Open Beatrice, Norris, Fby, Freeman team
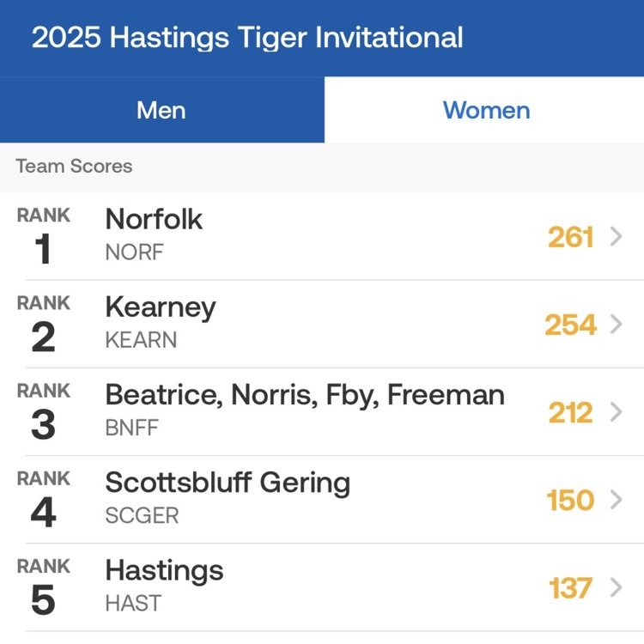Viewport: 644px width, 644px height. pos(305,395)
